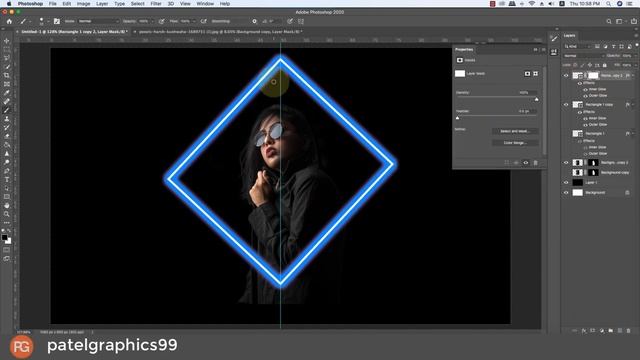640x360 pixels.
Task: Open the Photoshop app menu
Action: point(30,4)
